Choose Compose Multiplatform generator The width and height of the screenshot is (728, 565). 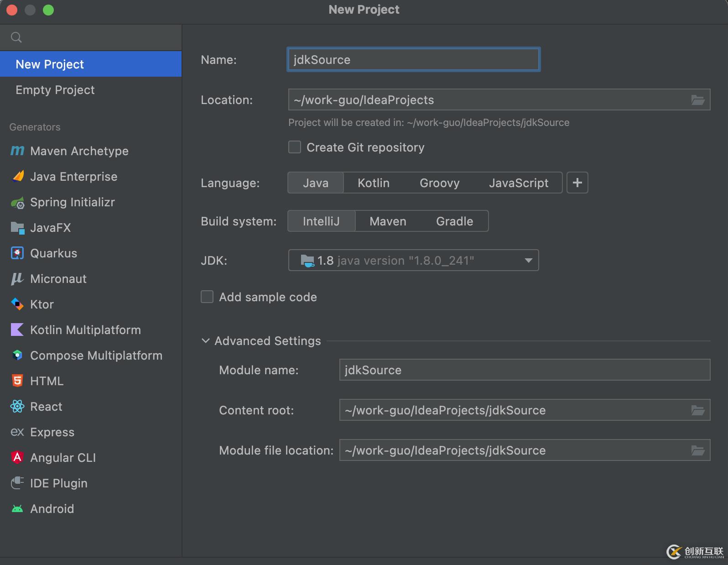tap(91, 355)
